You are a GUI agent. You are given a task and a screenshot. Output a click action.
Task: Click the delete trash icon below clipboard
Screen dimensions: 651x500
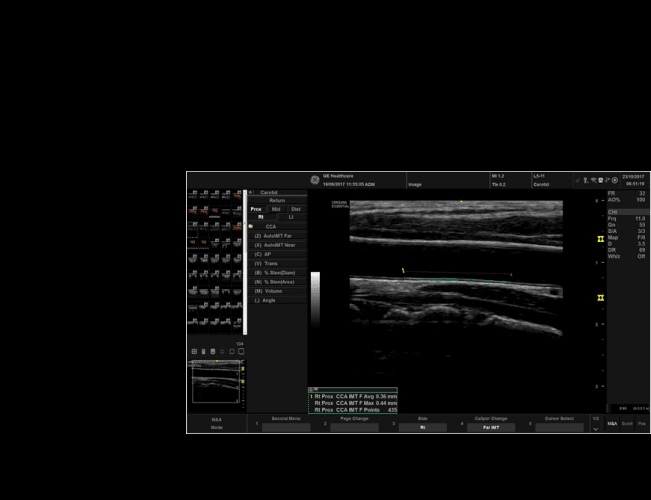pyautogui.click(x=203, y=351)
